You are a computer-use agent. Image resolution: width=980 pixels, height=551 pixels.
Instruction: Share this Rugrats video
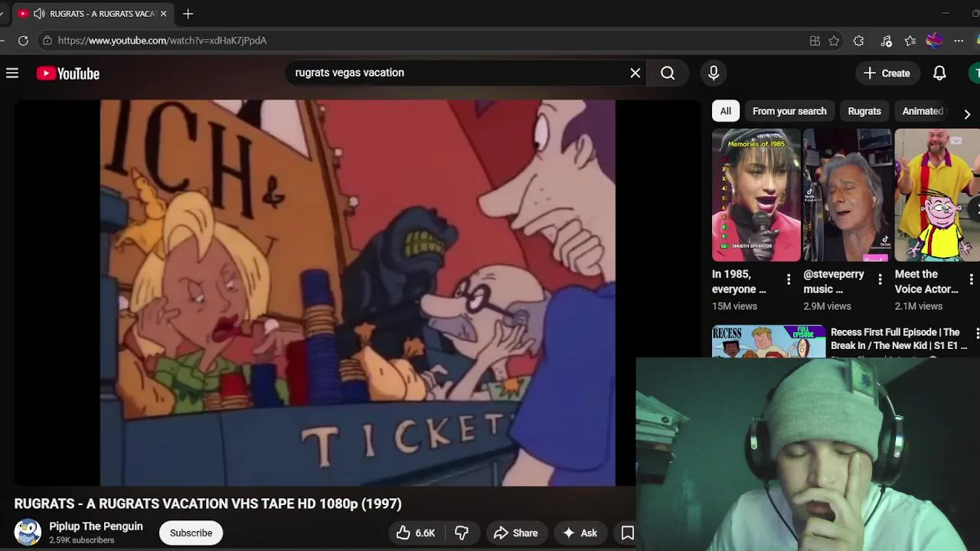click(516, 533)
